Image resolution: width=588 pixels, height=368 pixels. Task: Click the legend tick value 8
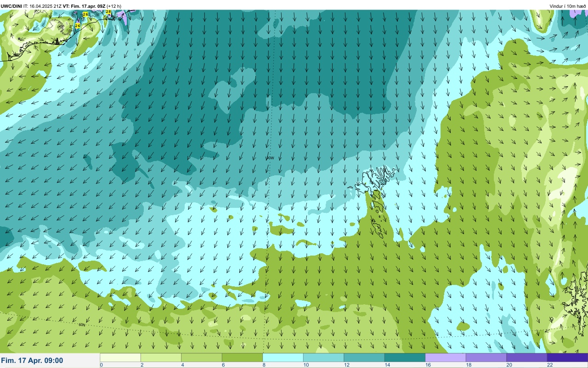pyautogui.click(x=264, y=365)
